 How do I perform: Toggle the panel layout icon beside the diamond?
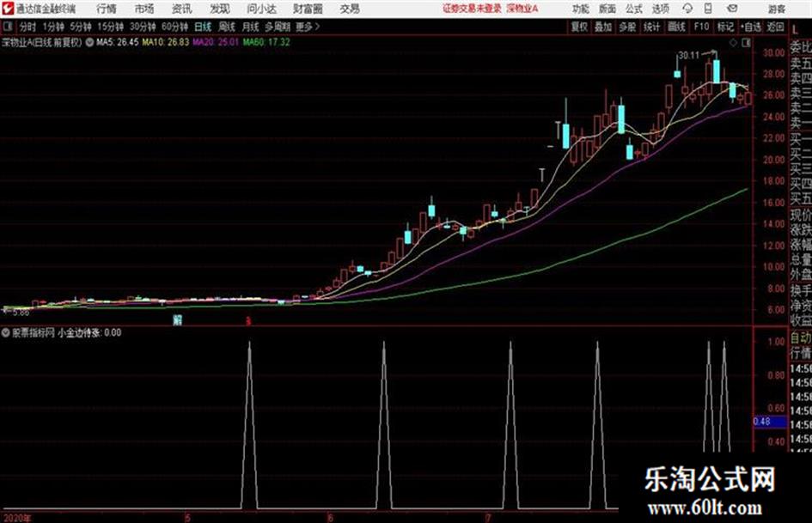(x=746, y=43)
